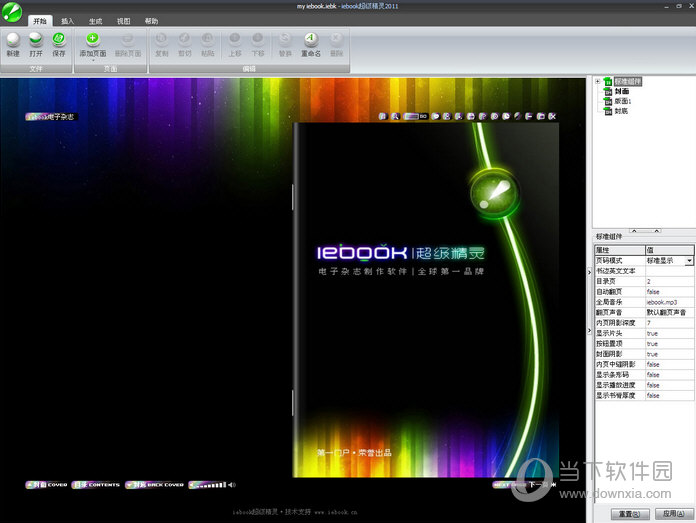
Task: Click the green iebook application logo
Action: pos(11,11)
